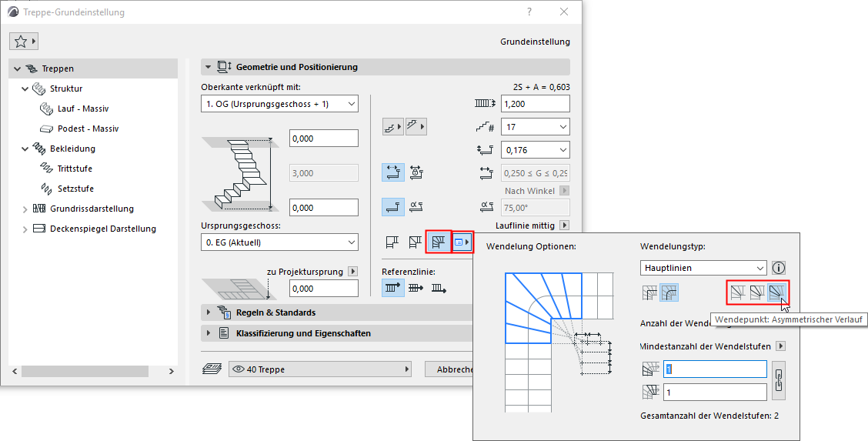Open the end-of-stair step type popup
868x441 pixels.
[x=416, y=127]
